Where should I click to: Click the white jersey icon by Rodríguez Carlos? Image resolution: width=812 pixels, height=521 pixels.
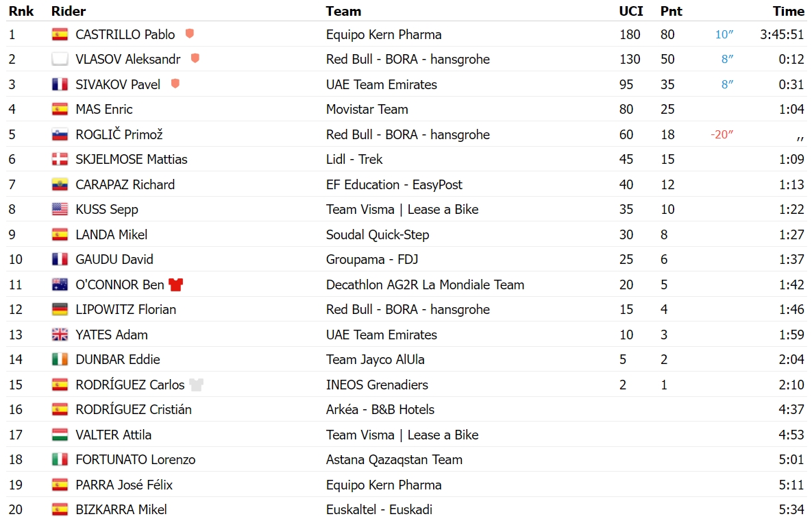pos(196,385)
